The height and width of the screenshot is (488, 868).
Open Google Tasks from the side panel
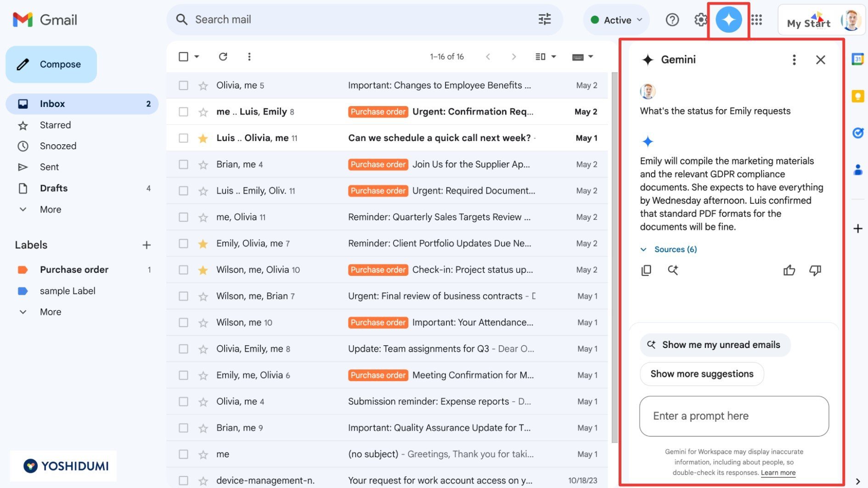pyautogui.click(x=857, y=133)
